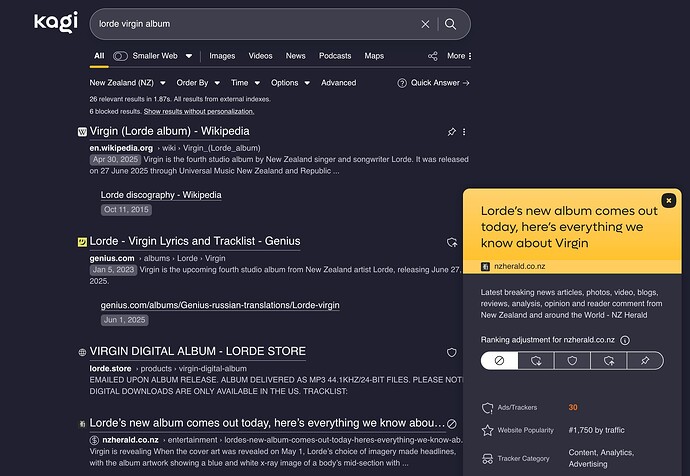Image resolution: width=690 pixels, height=476 pixels.
Task: Click the Oct 11, 2015 date badge
Action: pos(126,210)
